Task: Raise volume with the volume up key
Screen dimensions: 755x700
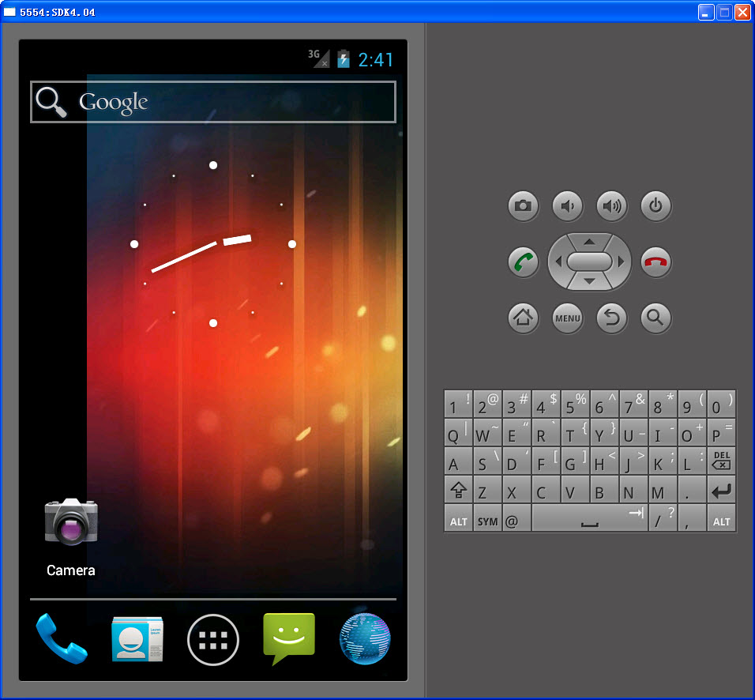Action: [611, 206]
